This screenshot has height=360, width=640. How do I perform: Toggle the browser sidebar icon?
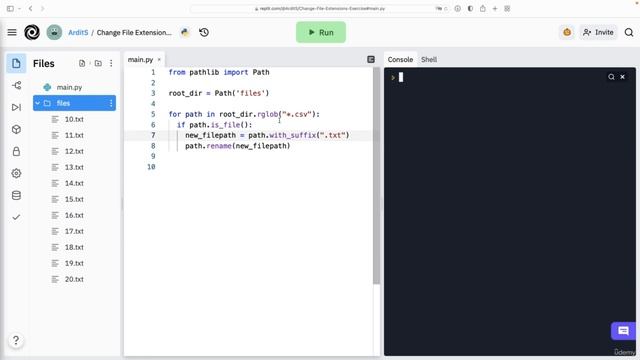(10, 8)
